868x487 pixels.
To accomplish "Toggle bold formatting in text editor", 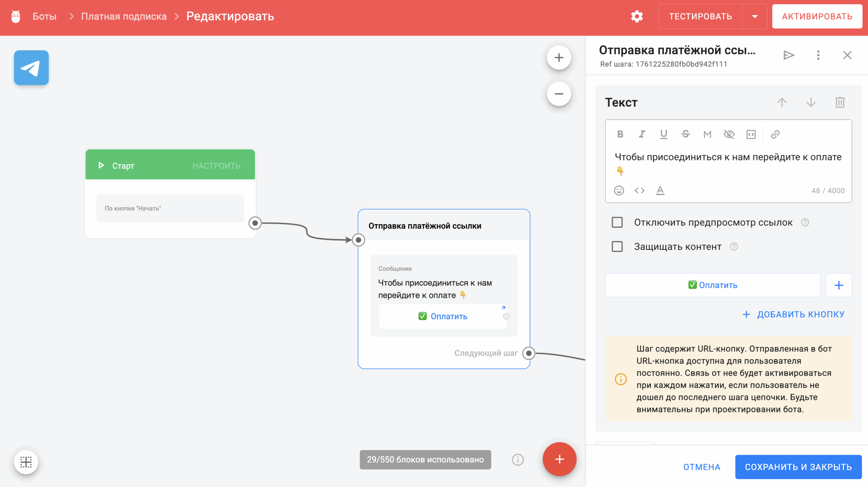I will [x=620, y=134].
